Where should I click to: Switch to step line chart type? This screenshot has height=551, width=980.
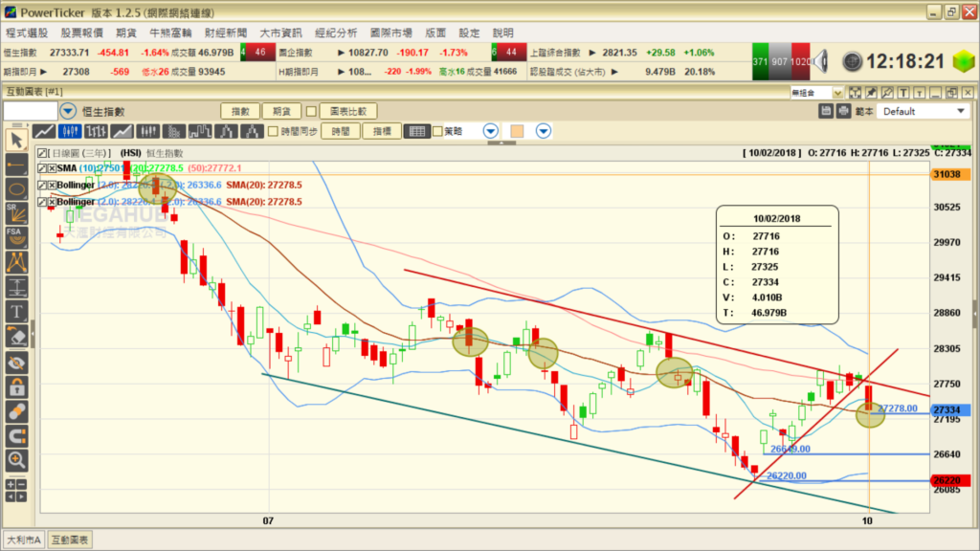point(200,131)
